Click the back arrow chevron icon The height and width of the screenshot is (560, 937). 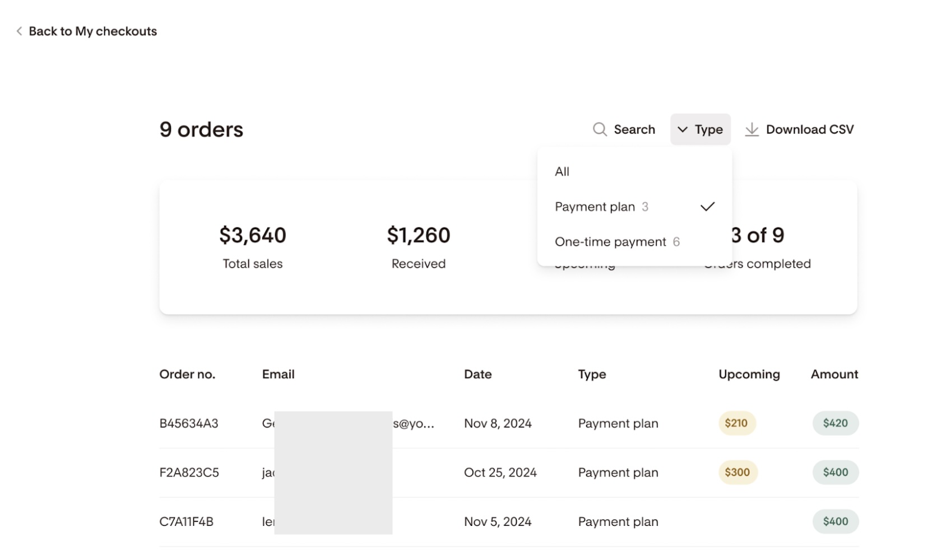pyautogui.click(x=19, y=31)
